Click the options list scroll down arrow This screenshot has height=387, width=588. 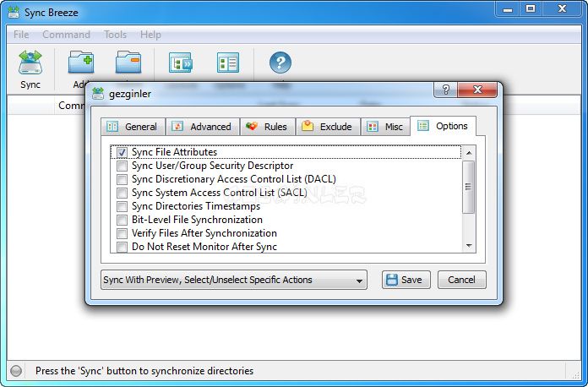(469, 246)
